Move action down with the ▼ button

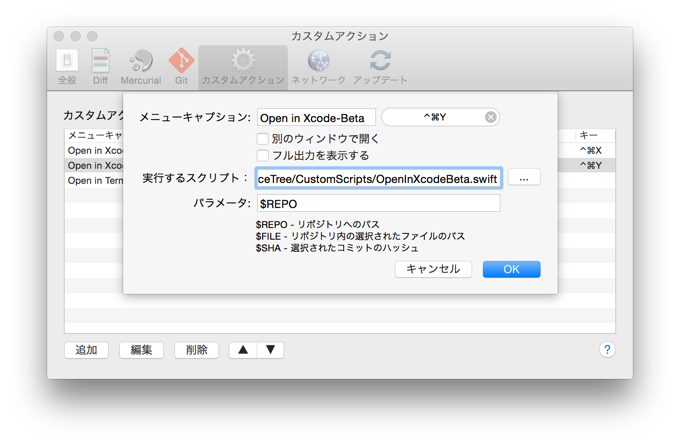click(271, 350)
